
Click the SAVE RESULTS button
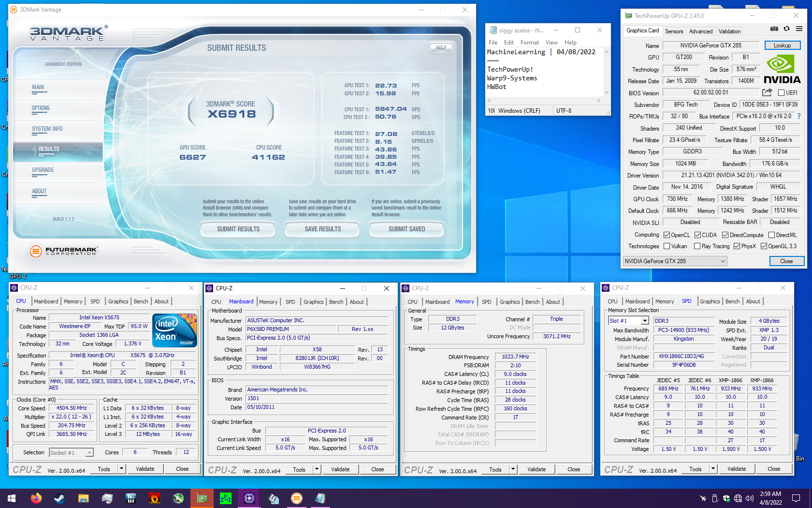pyautogui.click(x=323, y=229)
